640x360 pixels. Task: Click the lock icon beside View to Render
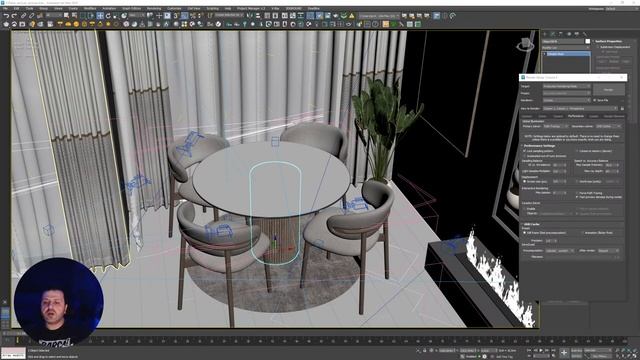click(622, 109)
